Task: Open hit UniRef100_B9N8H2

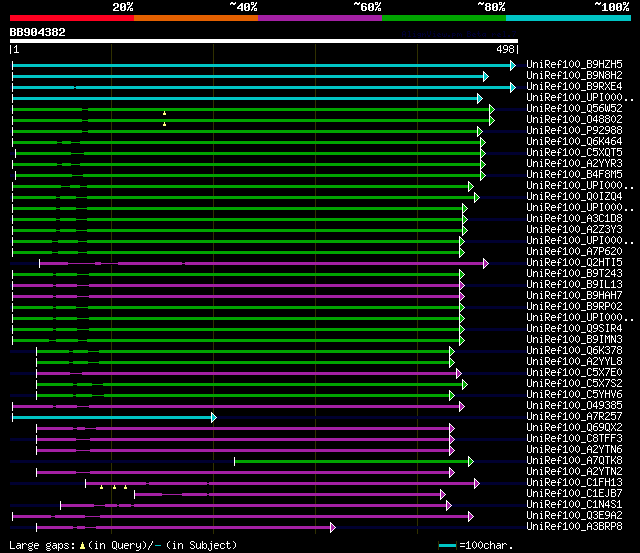Action: coord(574,76)
